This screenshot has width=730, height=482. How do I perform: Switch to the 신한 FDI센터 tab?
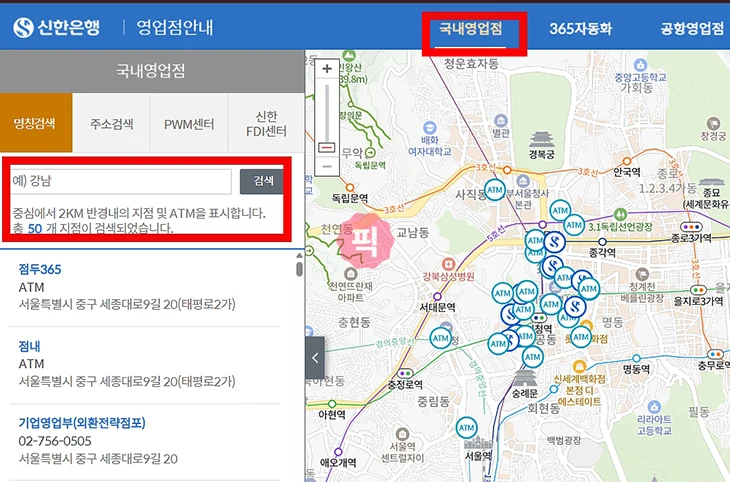click(266, 123)
